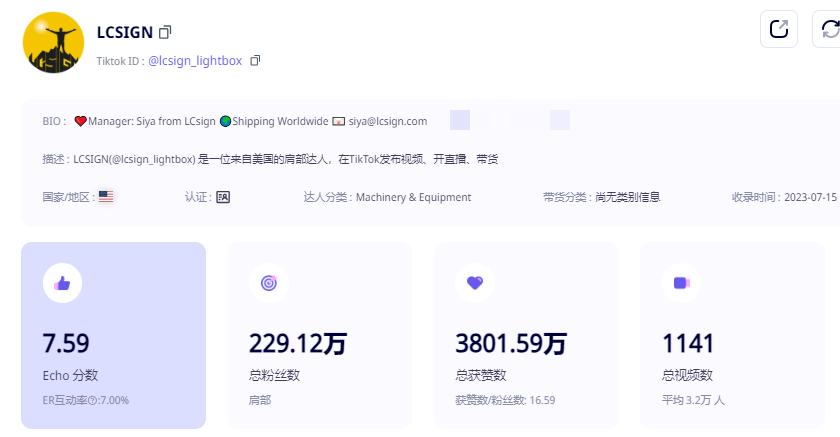Click the heart icon for total likes
This screenshot has width=840, height=437.
[475, 283]
